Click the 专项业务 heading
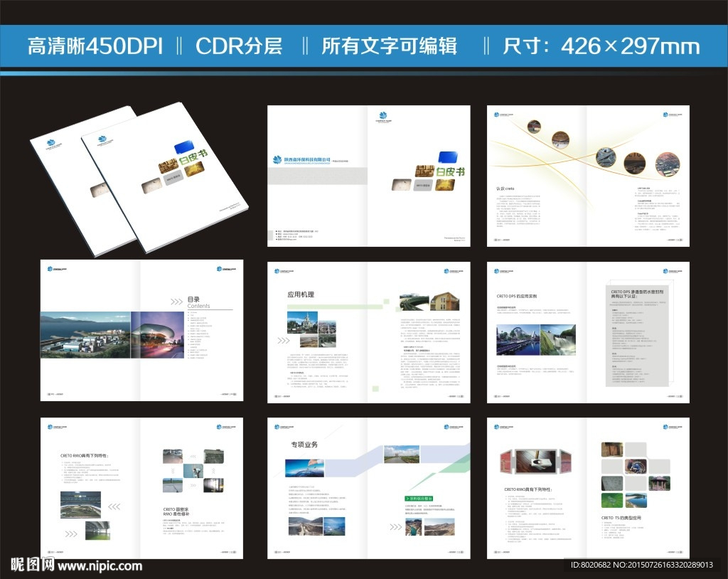 click(x=304, y=445)
